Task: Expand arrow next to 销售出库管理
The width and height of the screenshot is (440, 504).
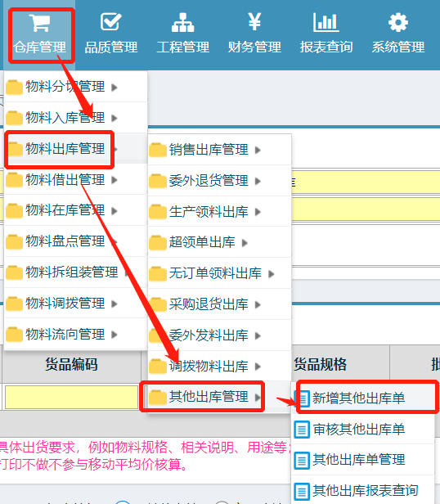Action: [258, 150]
